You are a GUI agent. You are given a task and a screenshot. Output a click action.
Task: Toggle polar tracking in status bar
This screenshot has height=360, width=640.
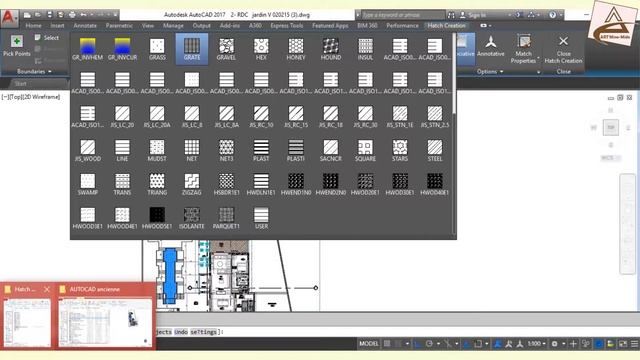(x=429, y=344)
